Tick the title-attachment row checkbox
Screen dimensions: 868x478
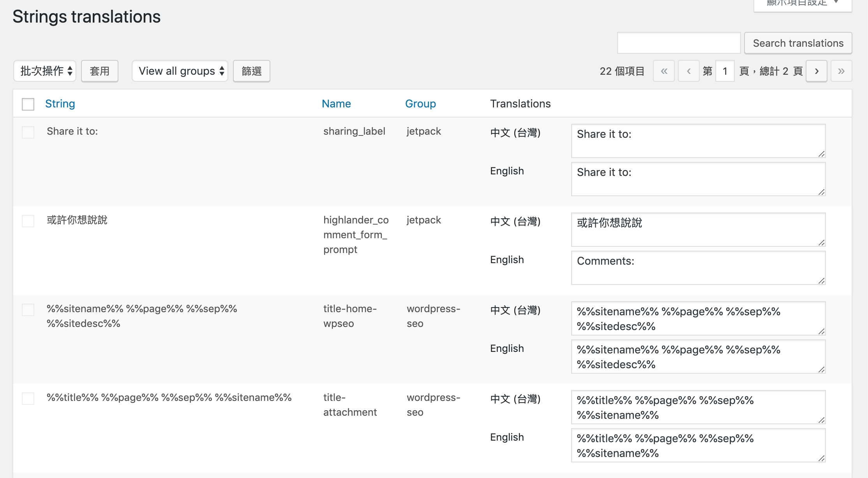(28, 398)
